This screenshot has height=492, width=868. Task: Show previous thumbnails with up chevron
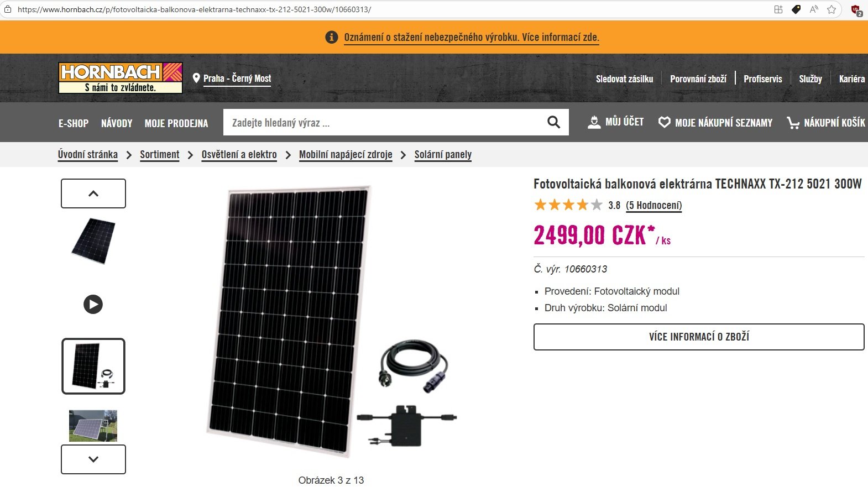tap(93, 193)
